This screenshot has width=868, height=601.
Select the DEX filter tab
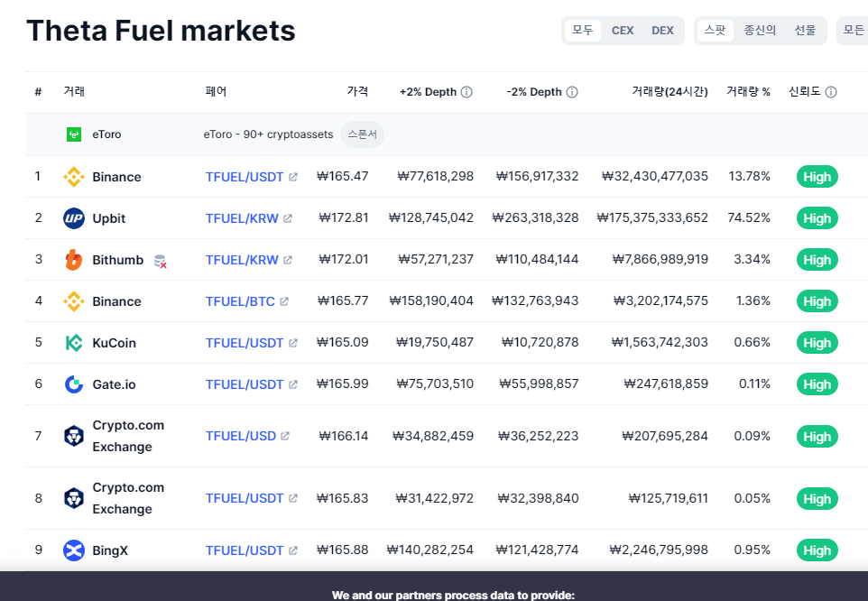click(x=662, y=31)
